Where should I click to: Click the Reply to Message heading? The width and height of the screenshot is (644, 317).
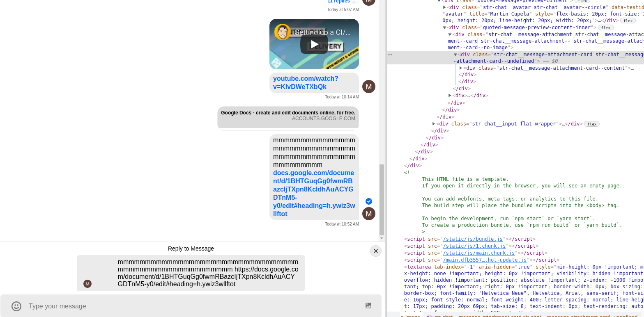(x=191, y=249)
